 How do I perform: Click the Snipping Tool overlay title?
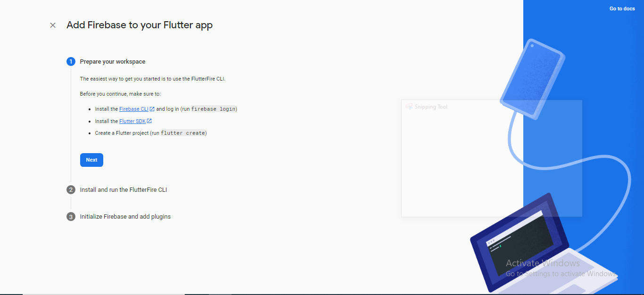[431, 107]
